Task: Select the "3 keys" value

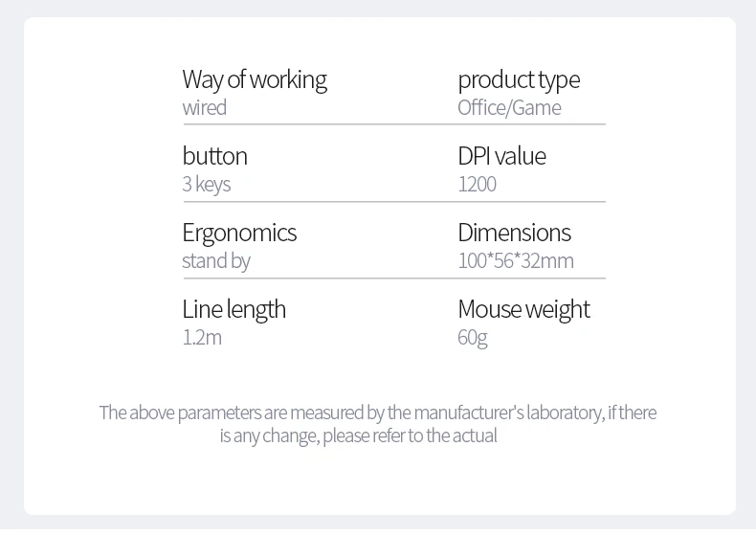Action: coord(206,184)
